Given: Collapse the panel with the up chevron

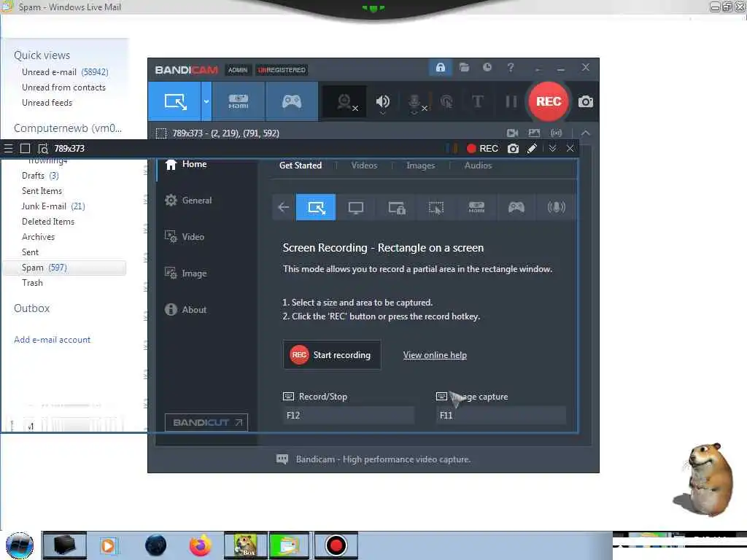Looking at the screenshot, I should 586,133.
